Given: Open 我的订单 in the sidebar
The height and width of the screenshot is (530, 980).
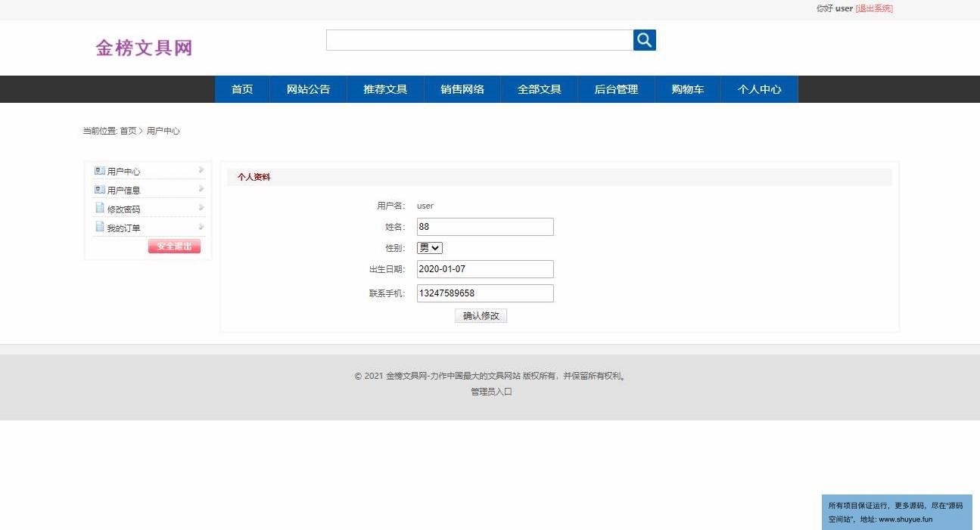Looking at the screenshot, I should click(x=123, y=228).
